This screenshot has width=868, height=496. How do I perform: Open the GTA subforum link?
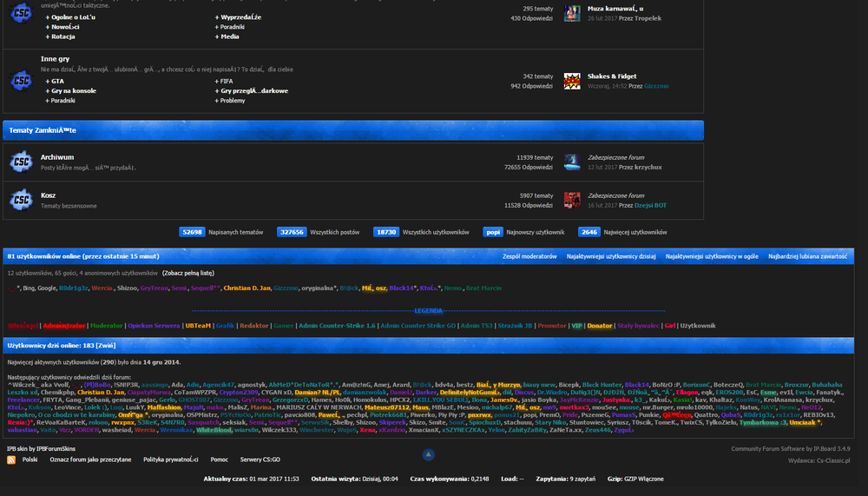57,81
